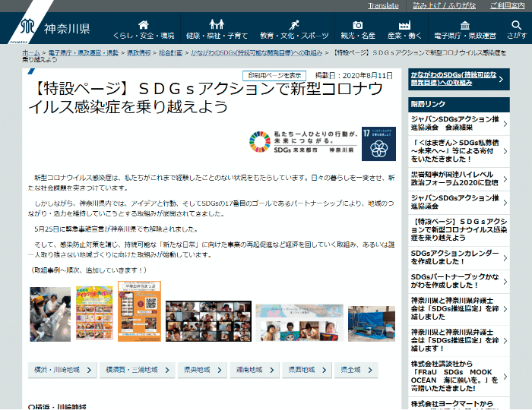Click the Translate link

tap(383, 6)
